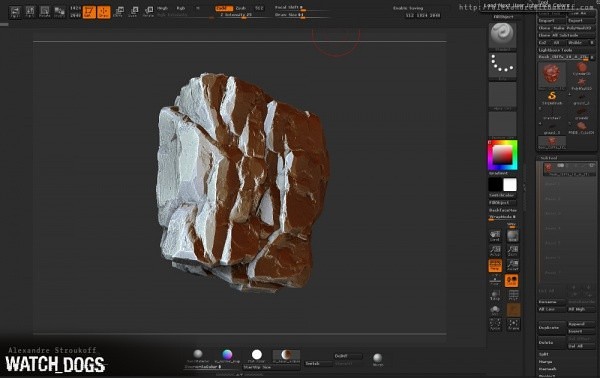This screenshot has height=378, width=600.
Task: Adjust the Draw Size slider
Action: pos(301,15)
